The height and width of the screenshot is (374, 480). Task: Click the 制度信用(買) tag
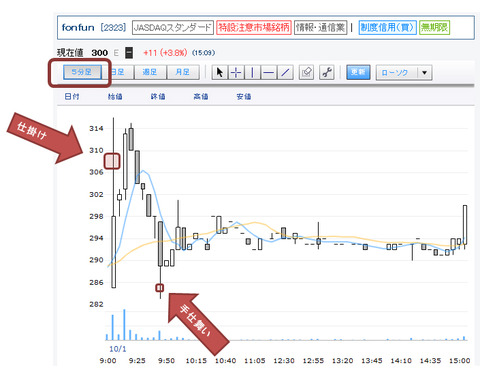(388, 27)
